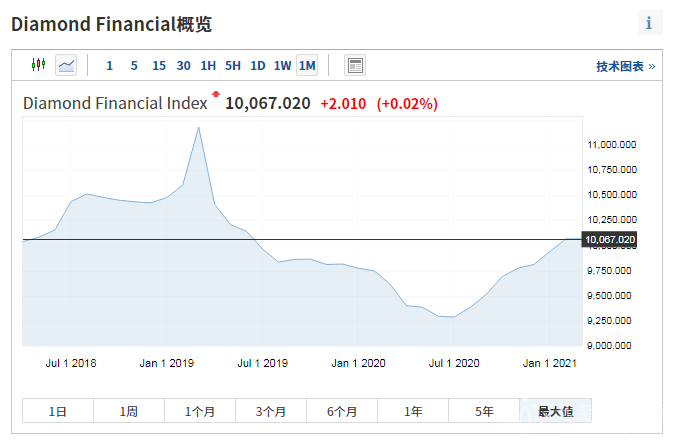Click the info icon at top right
Image resolution: width=676 pixels, height=446 pixels.
click(649, 23)
